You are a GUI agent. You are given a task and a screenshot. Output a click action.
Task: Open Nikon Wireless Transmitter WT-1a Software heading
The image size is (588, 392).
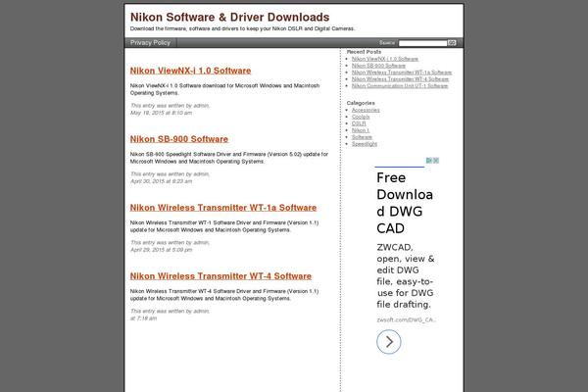click(x=223, y=208)
